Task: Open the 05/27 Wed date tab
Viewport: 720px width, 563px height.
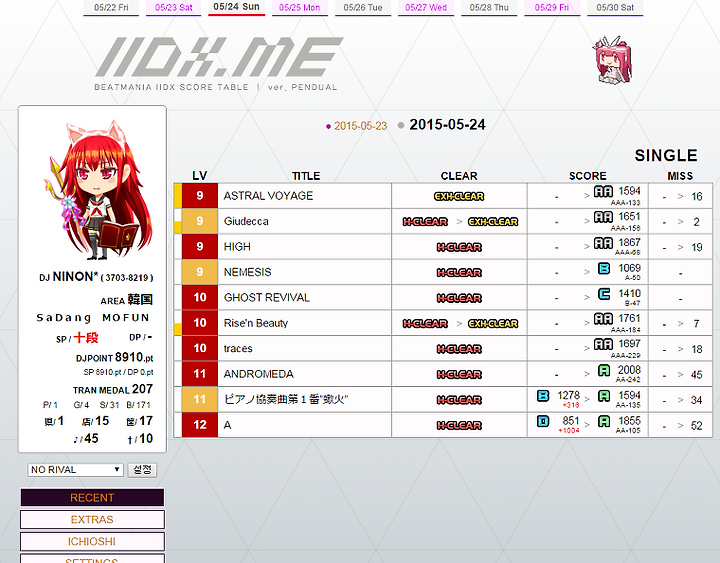Action: pyautogui.click(x=426, y=8)
